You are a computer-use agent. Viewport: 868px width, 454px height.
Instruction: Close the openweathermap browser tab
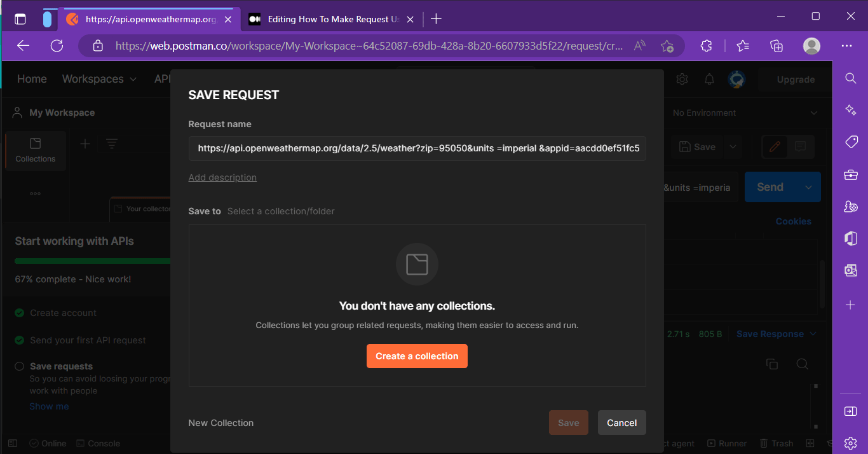228,19
